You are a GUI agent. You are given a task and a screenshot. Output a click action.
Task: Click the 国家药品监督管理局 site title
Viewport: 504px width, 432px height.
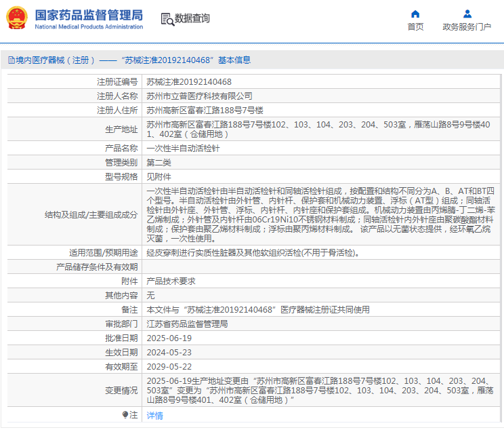89,14
